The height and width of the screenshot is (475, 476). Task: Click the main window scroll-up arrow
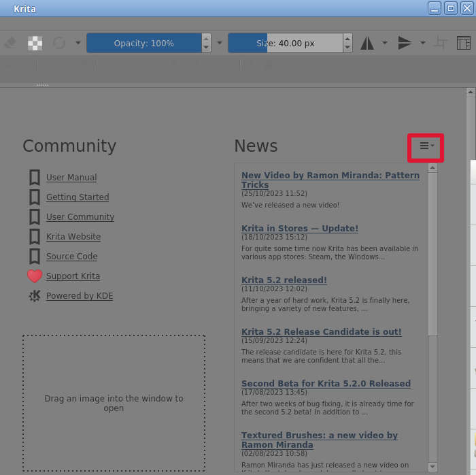tap(471, 92)
